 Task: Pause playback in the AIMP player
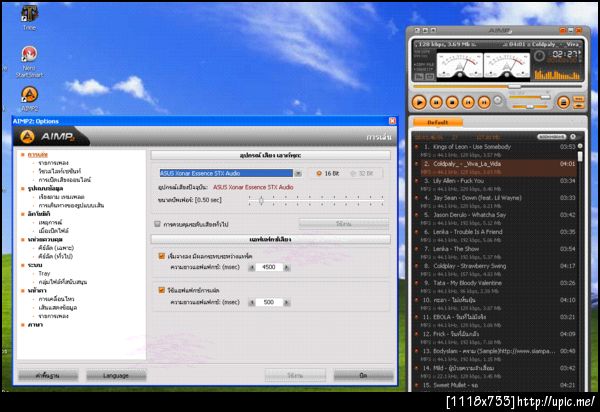pyautogui.click(x=436, y=102)
